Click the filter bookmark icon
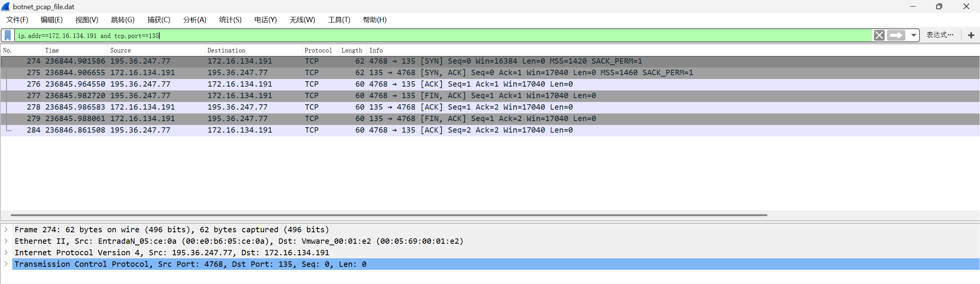This screenshot has width=980, height=284. point(8,35)
